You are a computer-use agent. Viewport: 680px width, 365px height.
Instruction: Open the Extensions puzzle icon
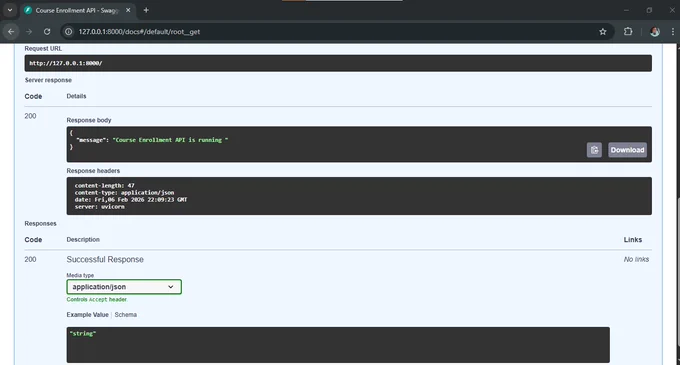pos(628,31)
